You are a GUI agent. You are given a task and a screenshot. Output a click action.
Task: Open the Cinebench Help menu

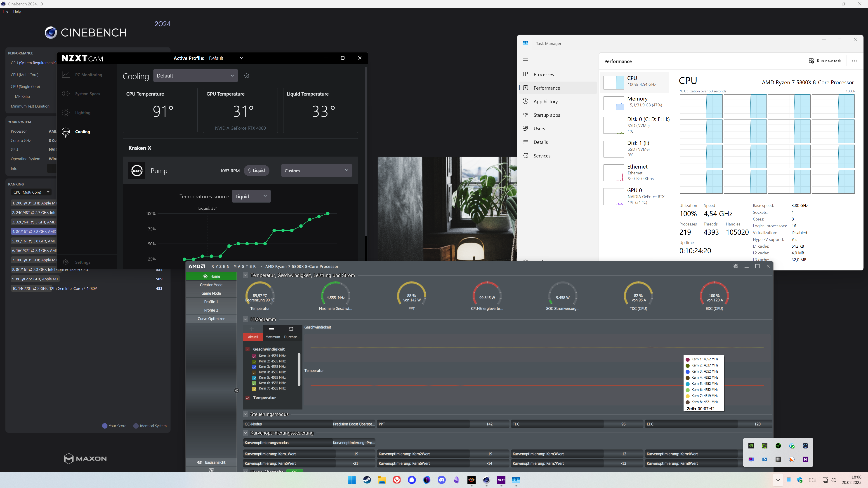pyautogui.click(x=17, y=11)
